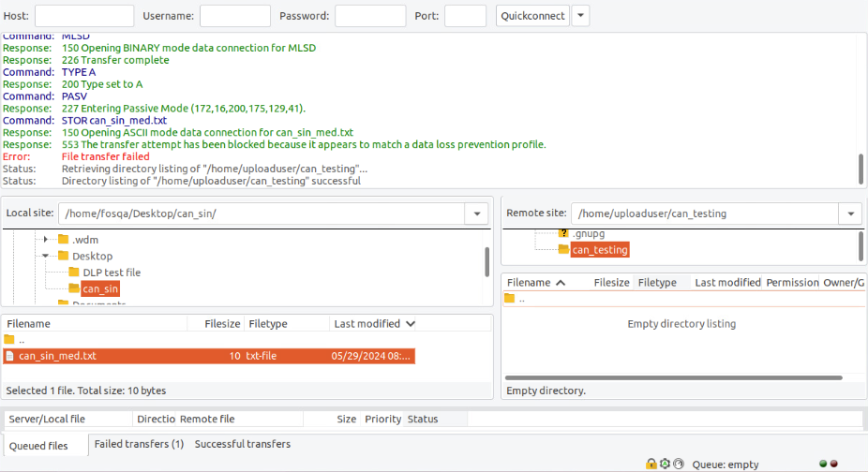Click the red activity indicator light
Image resolution: width=868 pixels, height=472 pixels.
pyautogui.click(x=834, y=464)
